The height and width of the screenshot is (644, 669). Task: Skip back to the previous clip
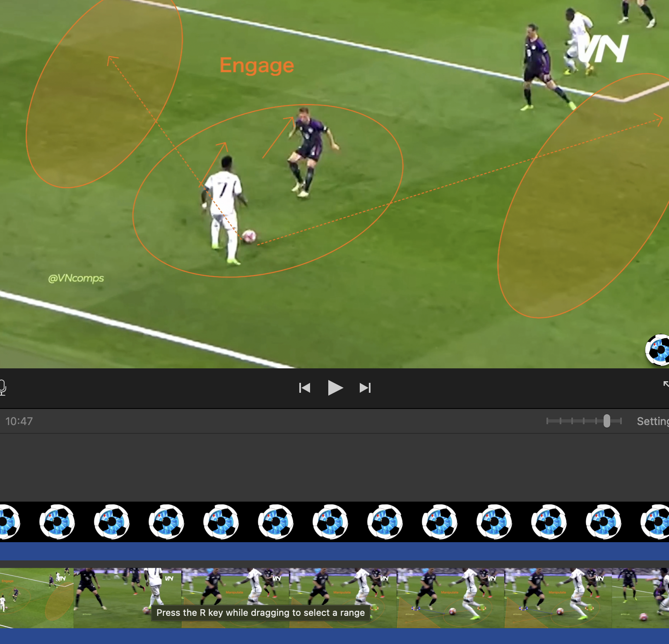tap(305, 388)
